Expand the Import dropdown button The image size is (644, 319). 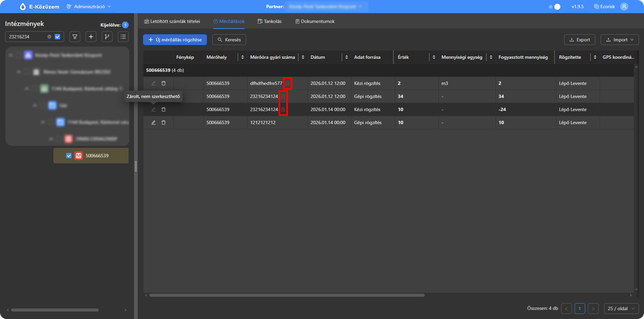(619, 40)
